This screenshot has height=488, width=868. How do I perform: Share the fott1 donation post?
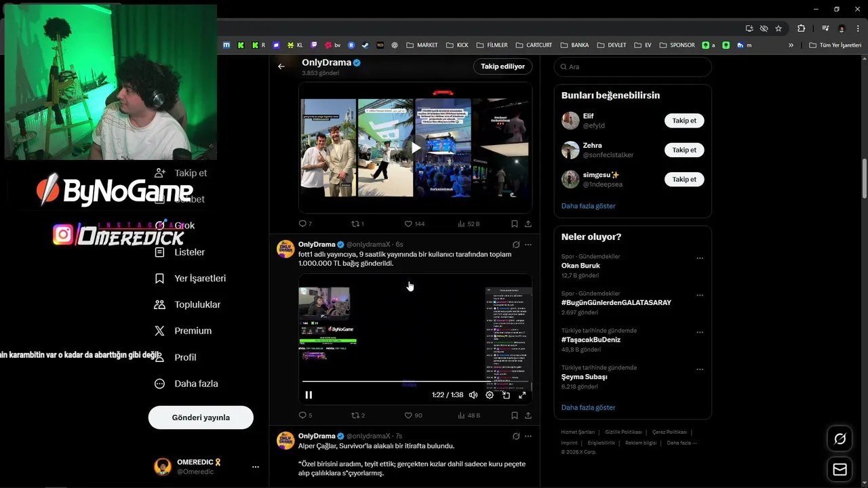pos(528,415)
